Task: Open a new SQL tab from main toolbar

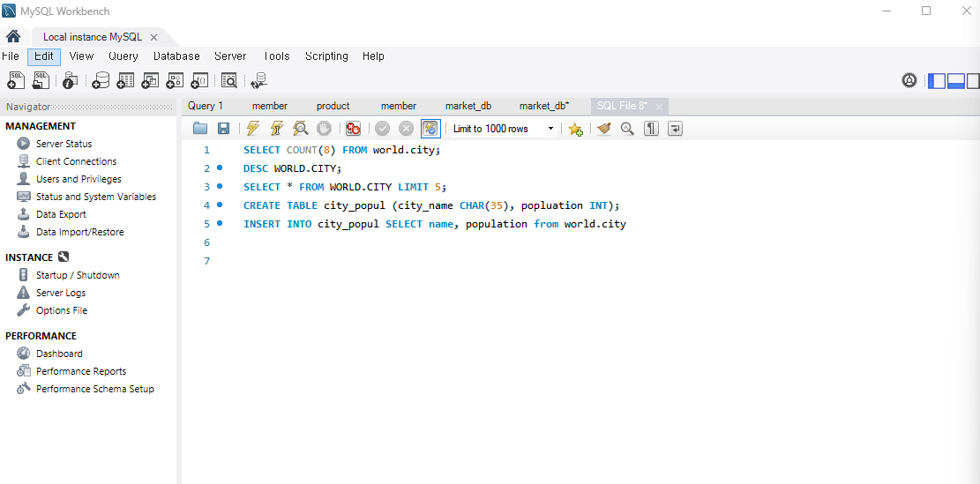Action: pyautogui.click(x=16, y=80)
